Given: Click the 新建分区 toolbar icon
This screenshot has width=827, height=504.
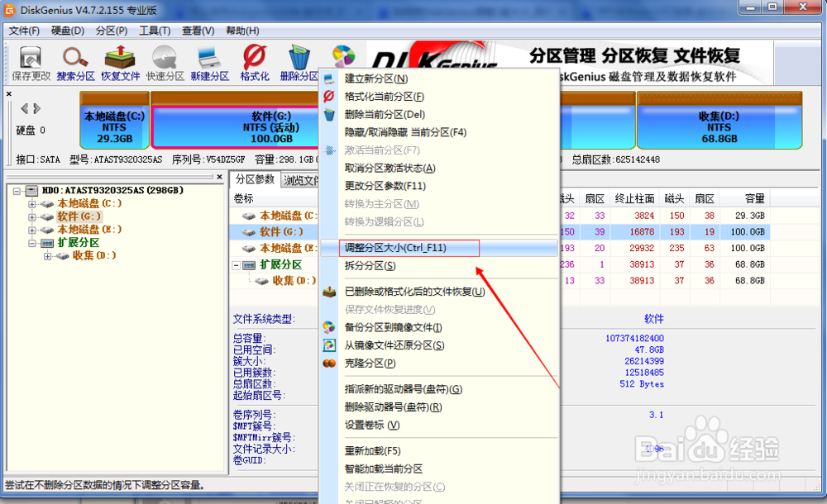Looking at the screenshot, I should (210, 64).
